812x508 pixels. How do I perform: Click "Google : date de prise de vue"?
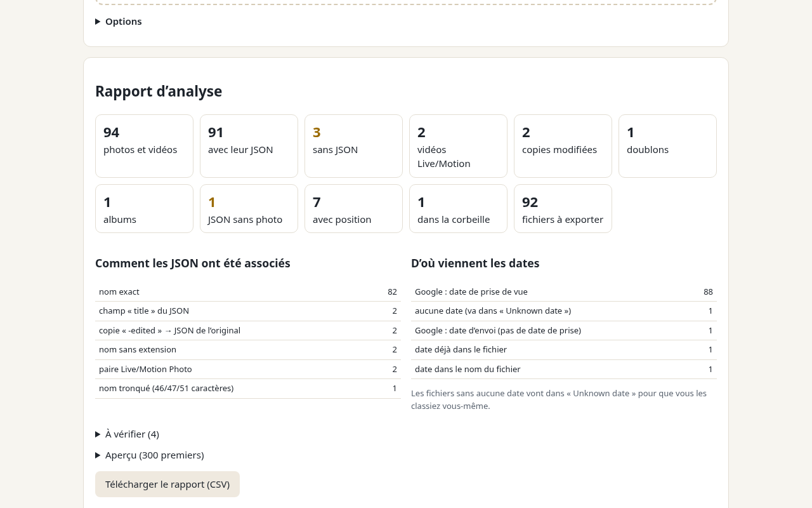pyautogui.click(x=471, y=292)
